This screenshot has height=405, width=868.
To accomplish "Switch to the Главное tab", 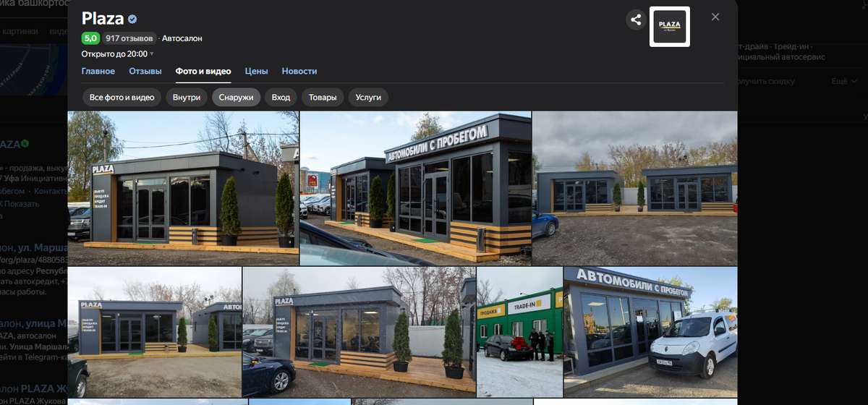I will click(98, 71).
